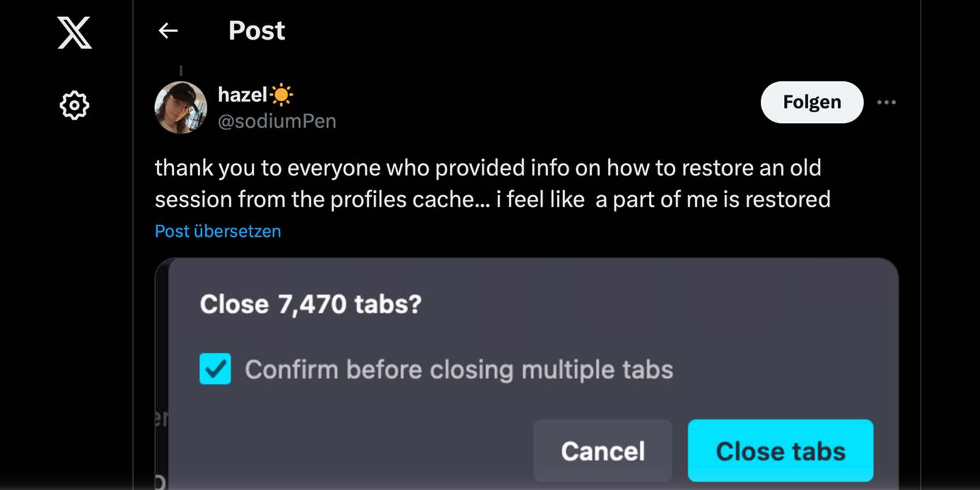This screenshot has height=490, width=980.
Task: Click the post line ending 'is restored'
Action: point(492,199)
